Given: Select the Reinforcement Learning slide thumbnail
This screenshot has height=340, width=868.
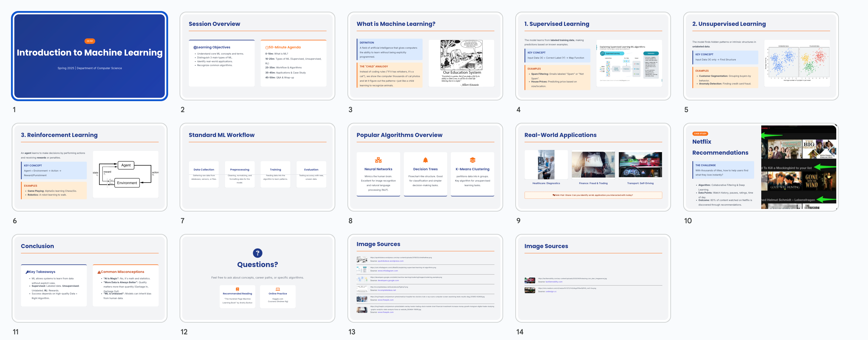Looking at the screenshot, I should (89, 167).
